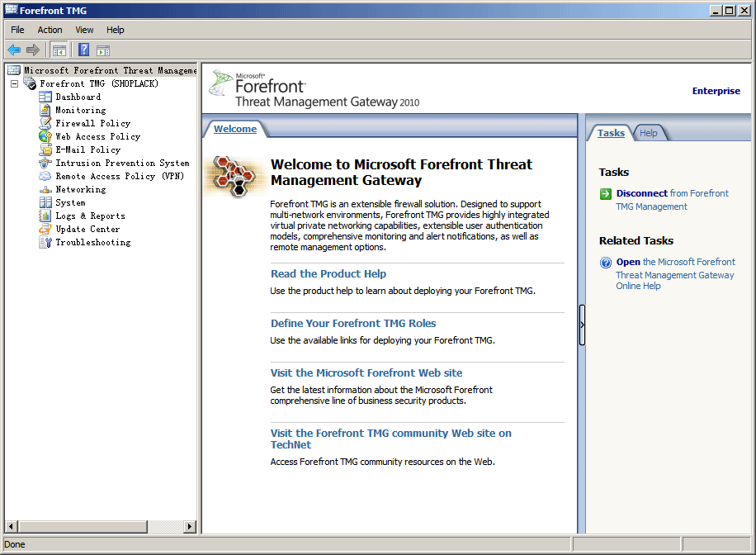
Task: Click the E-Mail Policy envelope icon
Action: point(45,149)
